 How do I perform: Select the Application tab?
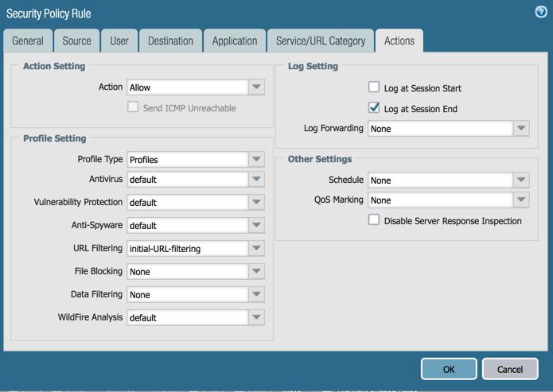tap(235, 41)
